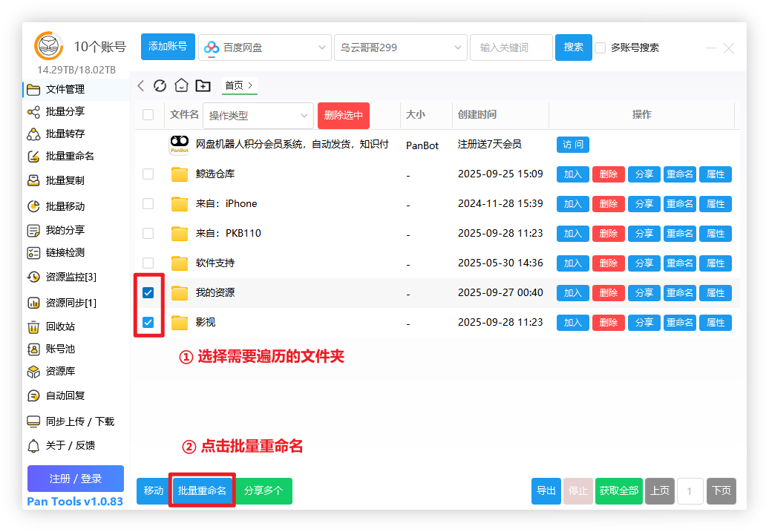Click the refresh icon in navigation bar
The height and width of the screenshot is (532, 769).
(x=160, y=85)
